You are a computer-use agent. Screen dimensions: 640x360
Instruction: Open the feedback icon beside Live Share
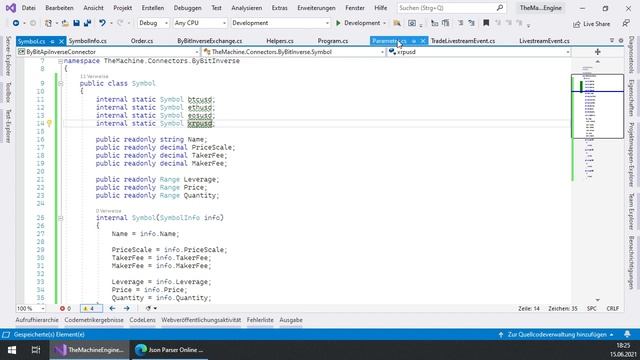[x=626, y=23]
